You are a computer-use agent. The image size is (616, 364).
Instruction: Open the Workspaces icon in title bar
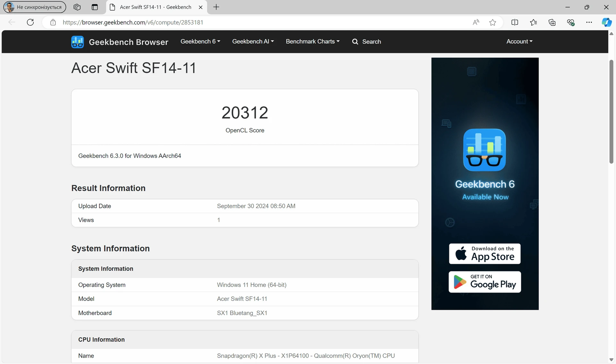click(77, 7)
